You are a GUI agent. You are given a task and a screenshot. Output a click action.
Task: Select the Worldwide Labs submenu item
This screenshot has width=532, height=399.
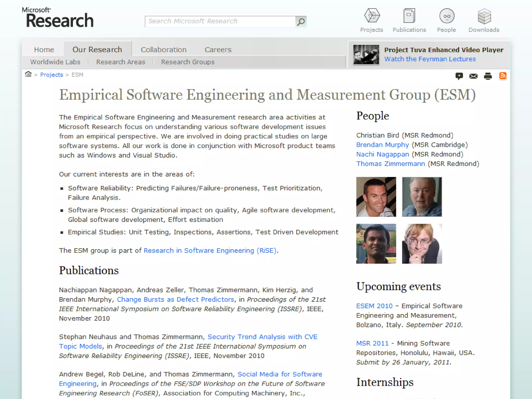[x=55, y=62]
